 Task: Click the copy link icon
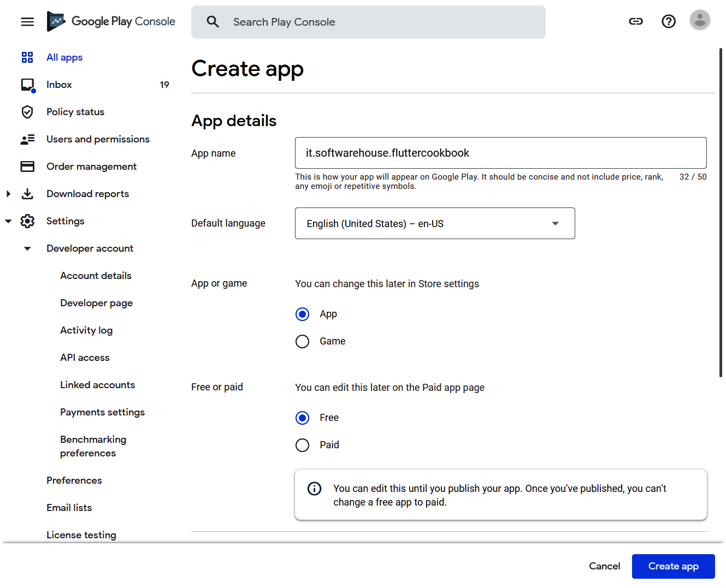click(x=636, y=21)
